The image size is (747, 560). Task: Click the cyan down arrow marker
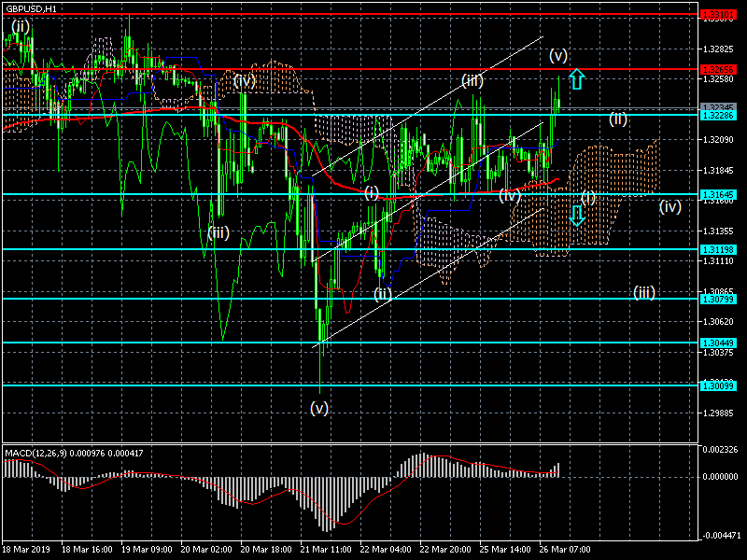click(577, 217)
